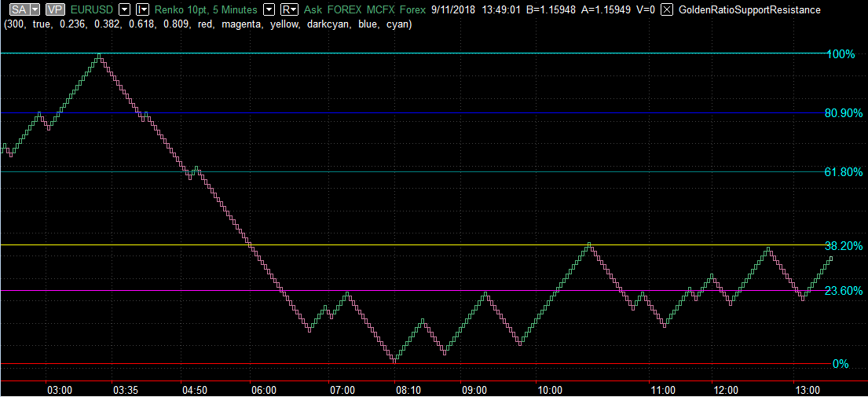Click the 07:00 time axis label
The width and height of the screenshot is (868, 397).
point(342,391)
